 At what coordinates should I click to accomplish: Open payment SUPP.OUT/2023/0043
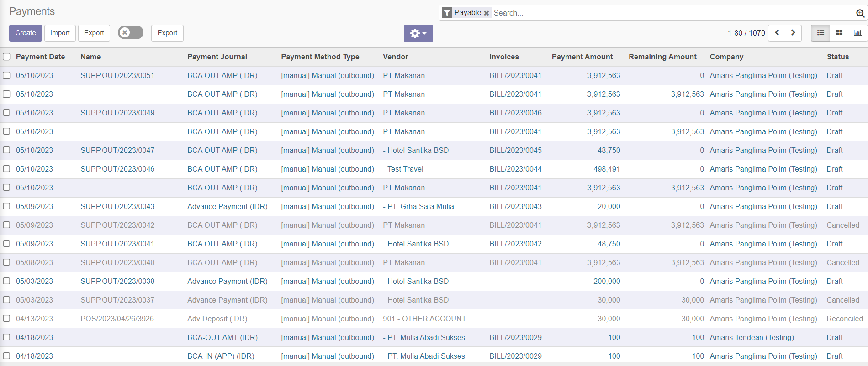point(117,206)
